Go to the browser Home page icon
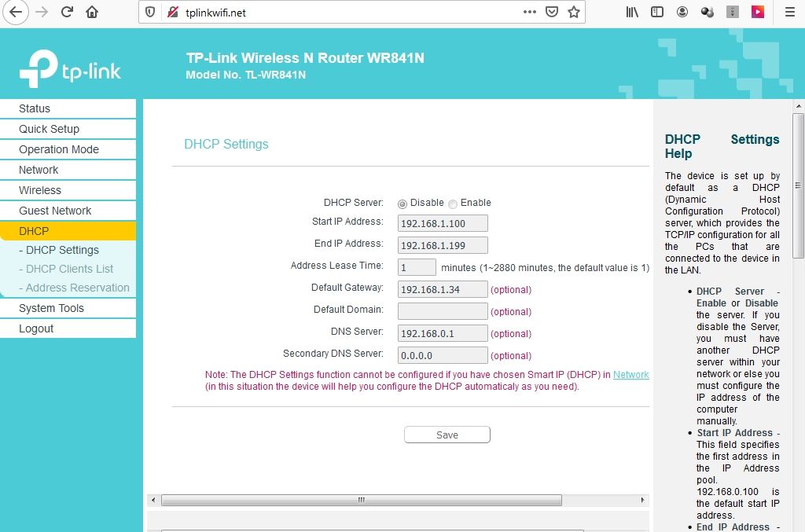Image resolution: width=805 pixels, height=532 pixels. 92,12
